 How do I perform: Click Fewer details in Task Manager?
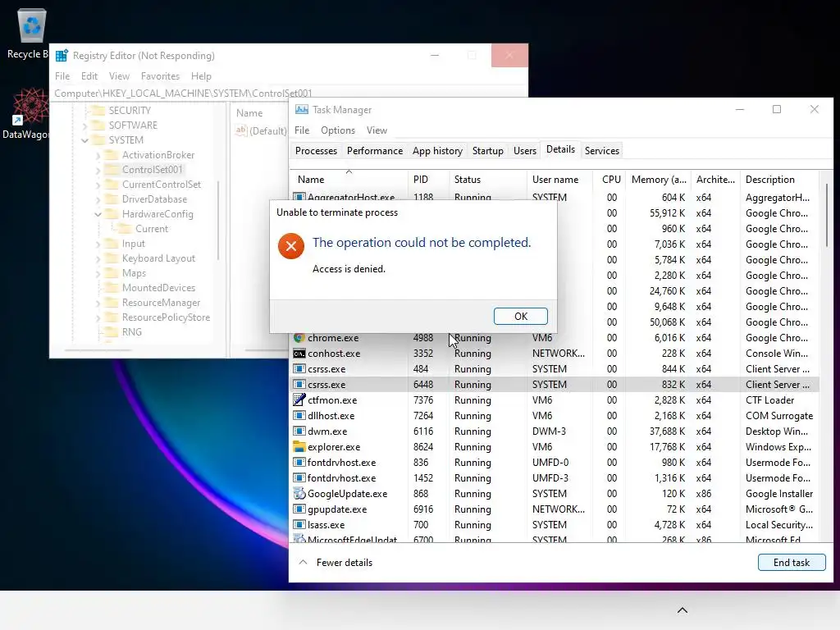coord(344,563)
